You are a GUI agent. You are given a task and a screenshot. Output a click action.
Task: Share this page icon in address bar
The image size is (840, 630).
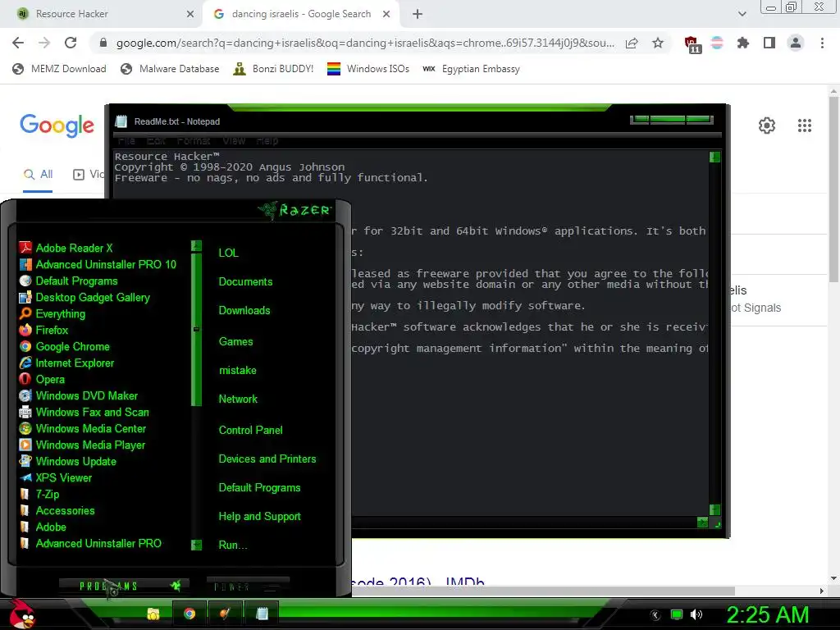632,43
